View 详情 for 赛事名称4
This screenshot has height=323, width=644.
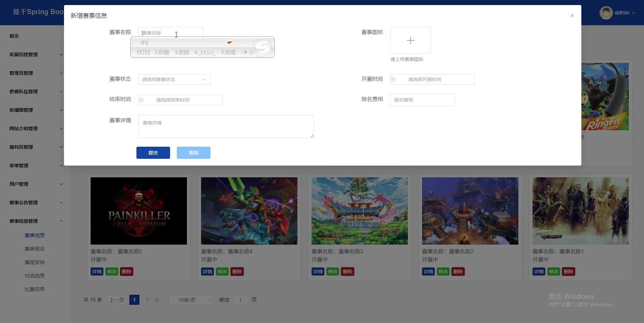(x=207, y=272)
